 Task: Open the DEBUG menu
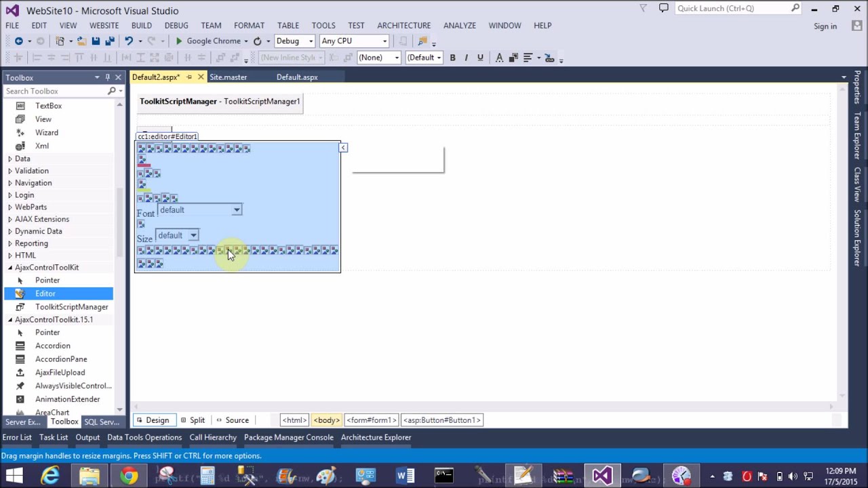pyautogui.click(x=176, y=25)
